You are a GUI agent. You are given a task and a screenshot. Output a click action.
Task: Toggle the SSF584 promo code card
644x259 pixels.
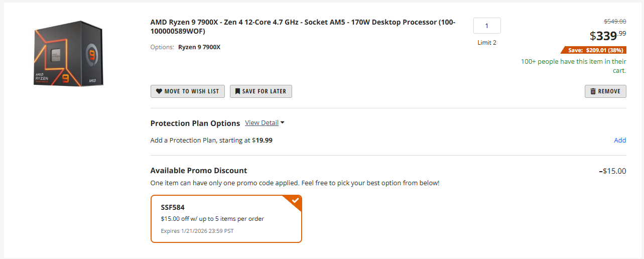click(226, 219)
